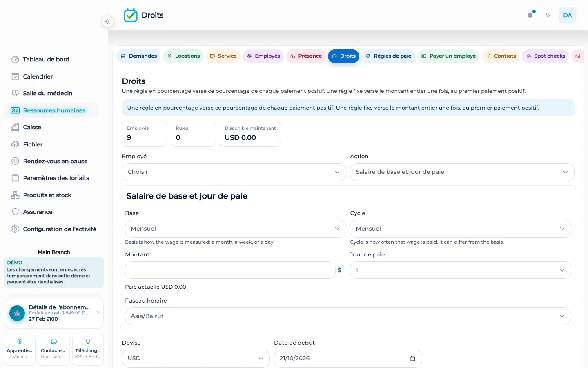Open the notifications bell
Viewport: 588px width, 368px height.
click(530, 15)
